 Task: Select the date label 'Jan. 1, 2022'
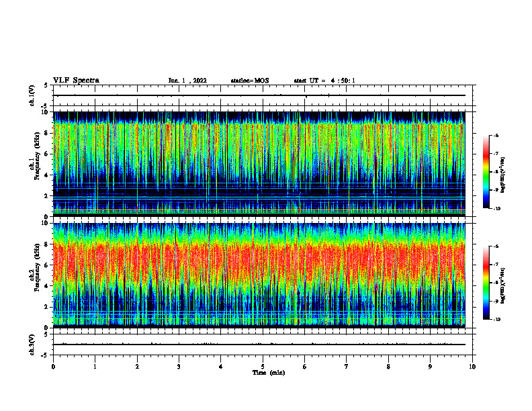coord(187,81)
